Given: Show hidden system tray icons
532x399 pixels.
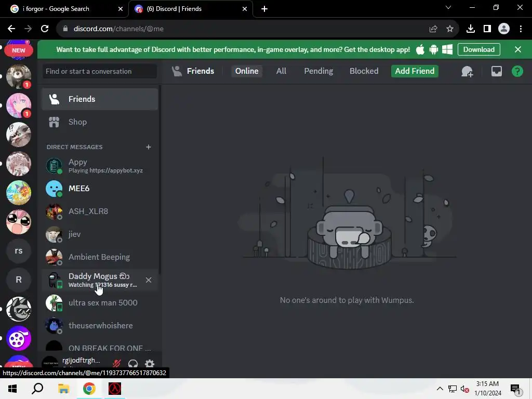Looking at the screenshot, I should (440, 389).
